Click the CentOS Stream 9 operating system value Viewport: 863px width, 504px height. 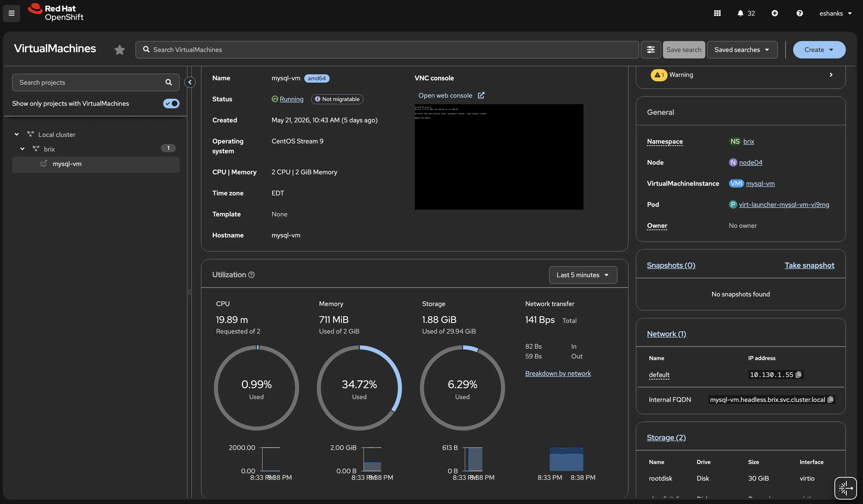pos(297,141)
